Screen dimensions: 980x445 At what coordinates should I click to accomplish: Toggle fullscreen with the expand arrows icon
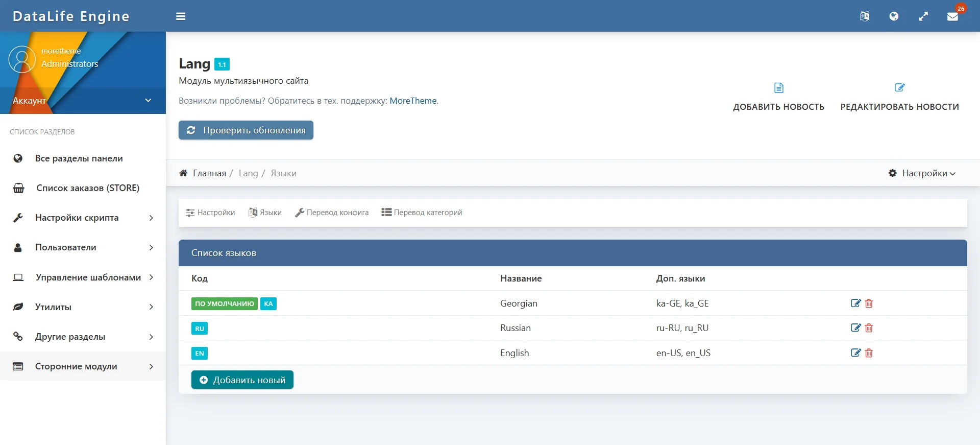[923, 16]
